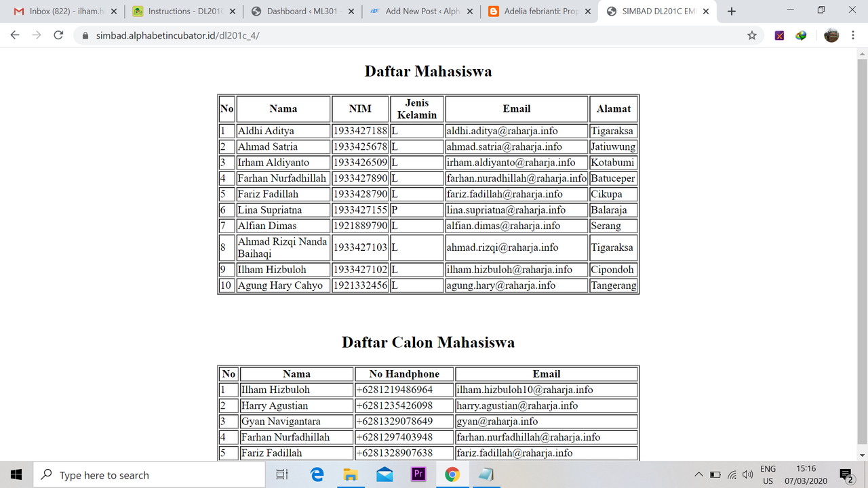Click the Irham Aldiyanto name cell
The image size is (868, 488).
(283, 163)
